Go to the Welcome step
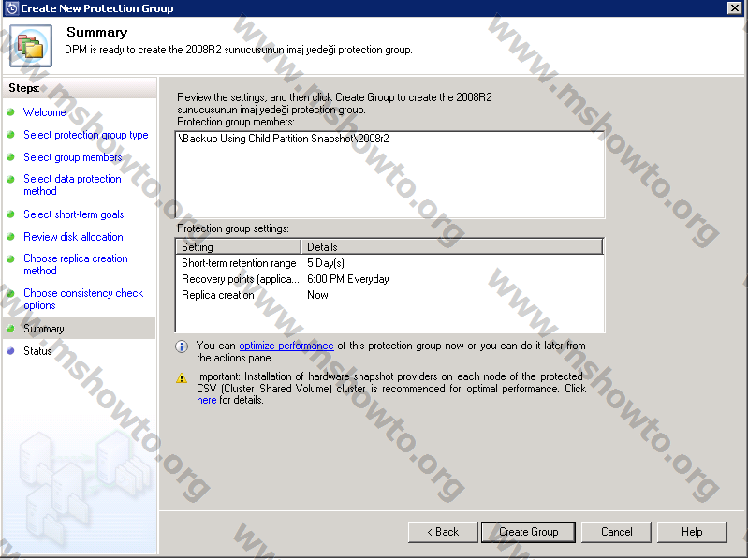 point(44,112)
